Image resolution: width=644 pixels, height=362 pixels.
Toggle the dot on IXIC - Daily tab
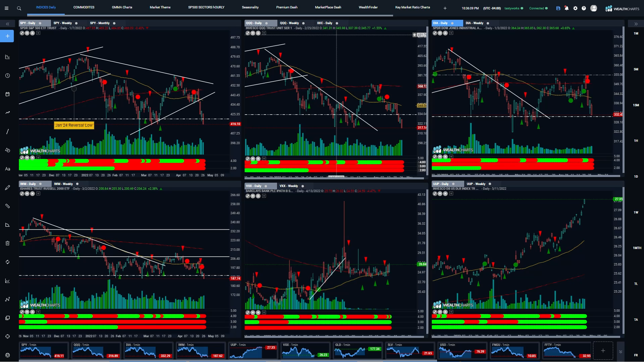[337, 23]
